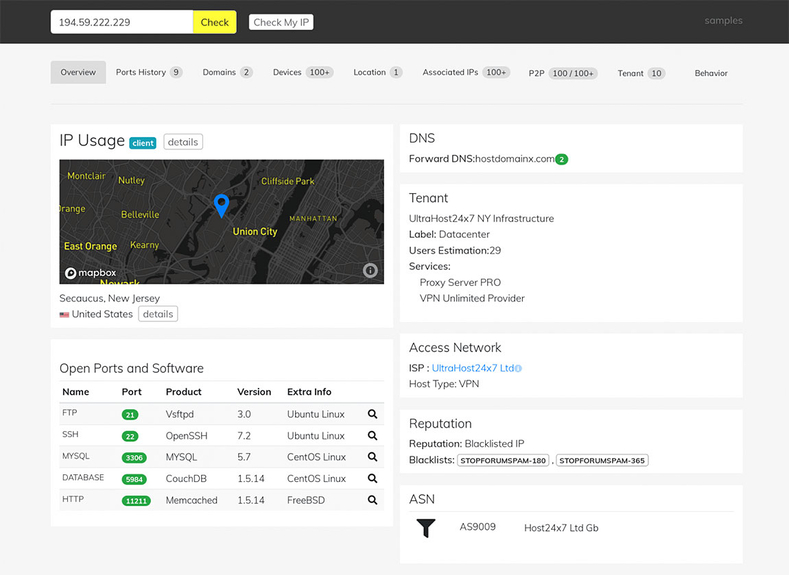
Task: Click the MYSQL version 5.7 cell
Action: click(244, 457)
